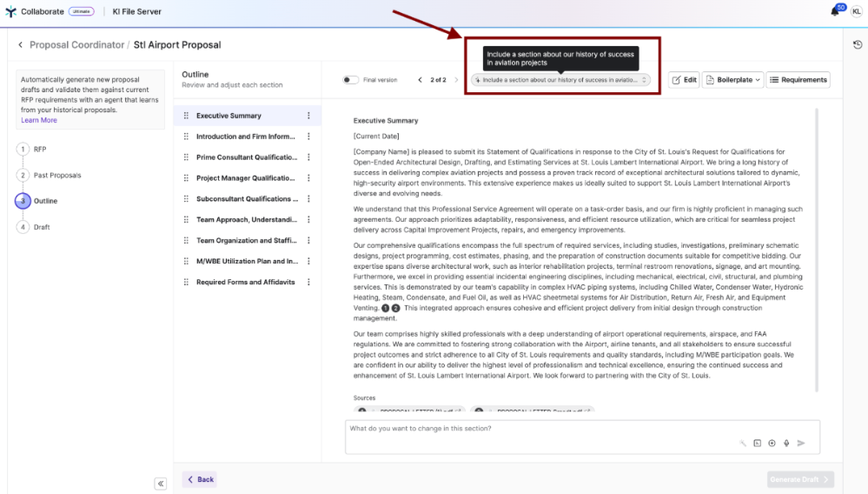Select Subconsultant Qualifications section
Image resolution: width=868 pixels, height=494 pixels.
248,199
